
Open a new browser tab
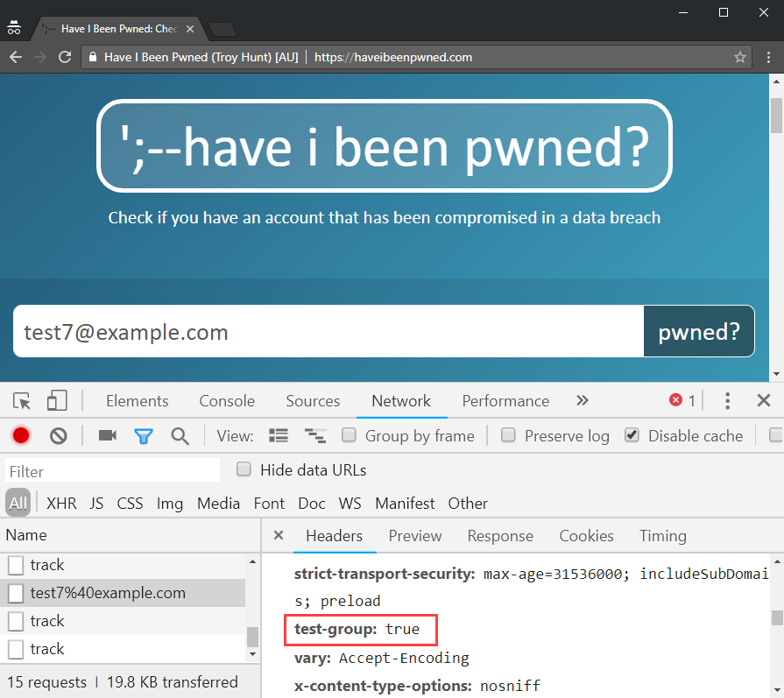click(222, 30)
